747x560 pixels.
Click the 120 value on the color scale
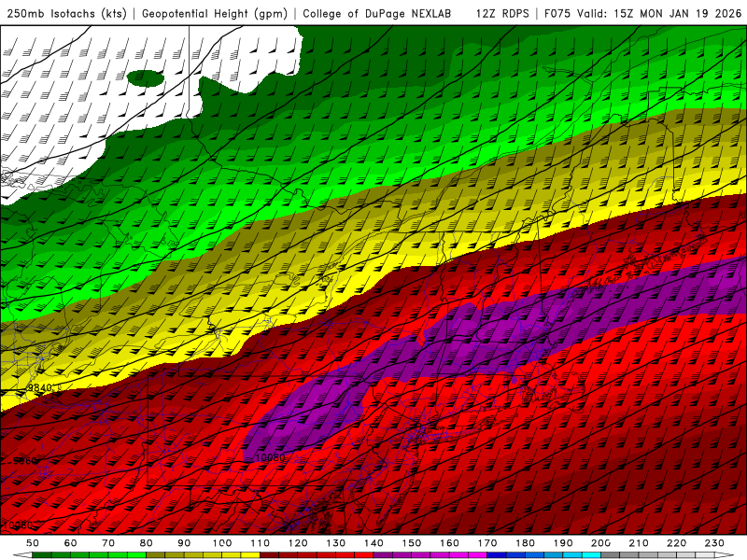point(298,543)
